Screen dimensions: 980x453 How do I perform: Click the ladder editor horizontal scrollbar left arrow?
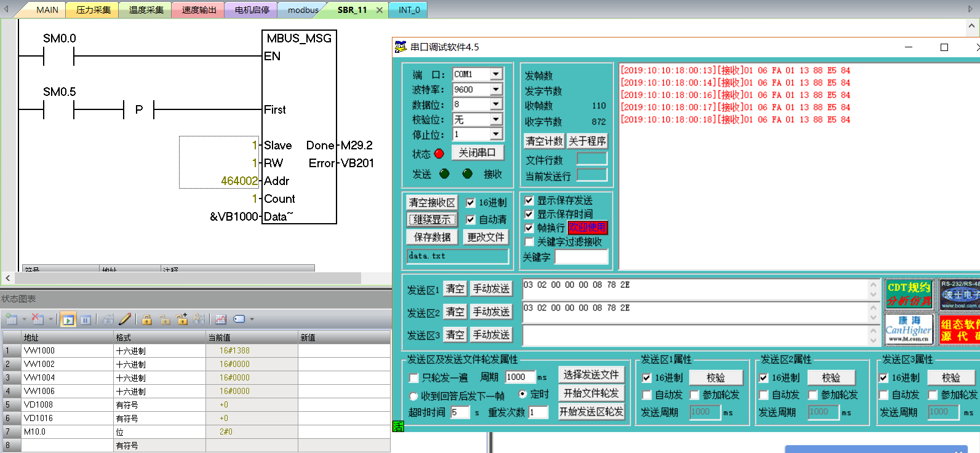tap(7, 278)
